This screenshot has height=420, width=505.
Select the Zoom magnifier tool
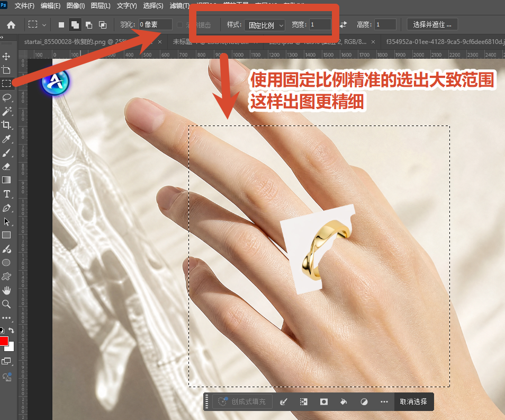6,304
